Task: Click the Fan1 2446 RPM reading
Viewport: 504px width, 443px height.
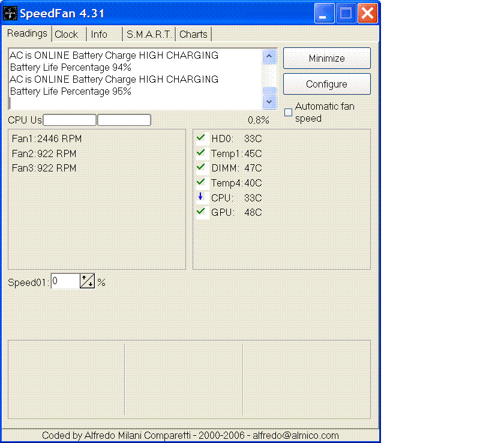Action: [47, 138]
